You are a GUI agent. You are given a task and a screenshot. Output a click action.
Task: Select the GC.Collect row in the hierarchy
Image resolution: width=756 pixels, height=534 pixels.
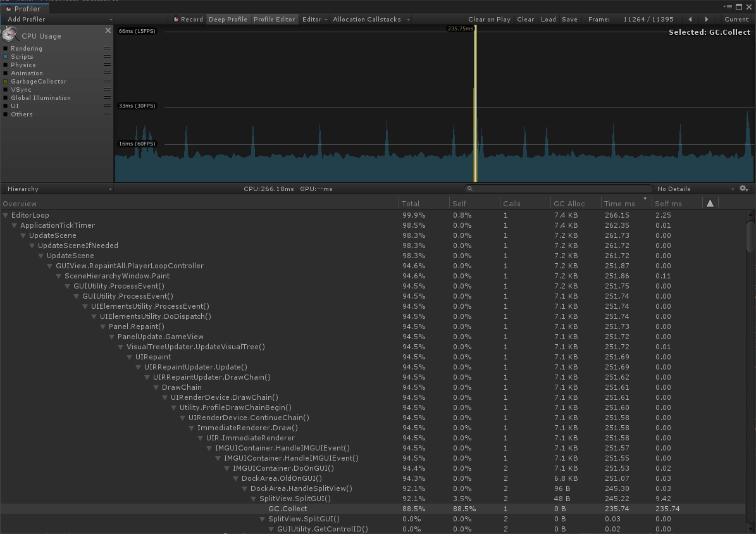pos(288,508)
